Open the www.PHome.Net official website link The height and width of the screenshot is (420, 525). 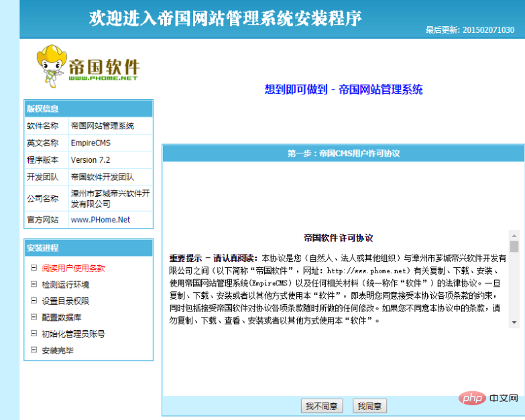(101, 220)
